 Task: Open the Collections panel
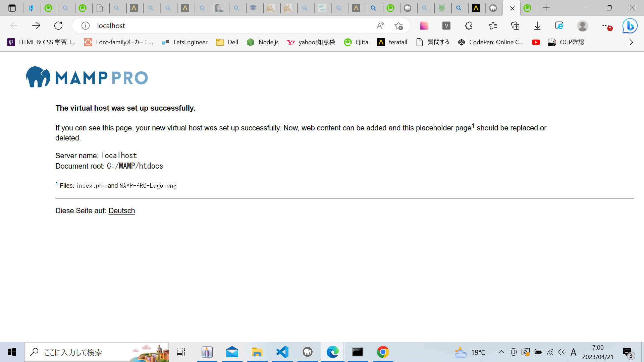pos(515,25)
